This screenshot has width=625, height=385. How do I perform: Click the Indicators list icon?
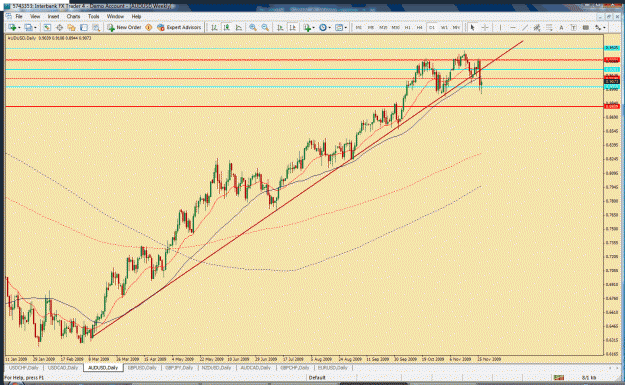tap(307, 28)
